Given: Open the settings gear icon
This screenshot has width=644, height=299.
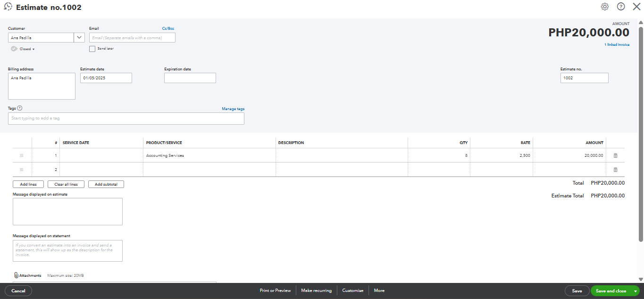Looking at the screenshot, I should 605,7.
